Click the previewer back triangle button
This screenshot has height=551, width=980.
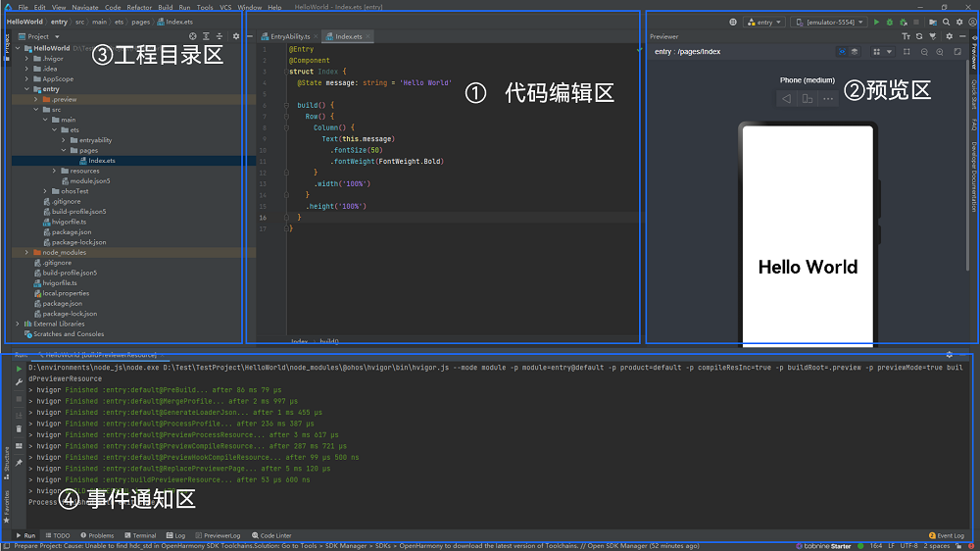786,99
